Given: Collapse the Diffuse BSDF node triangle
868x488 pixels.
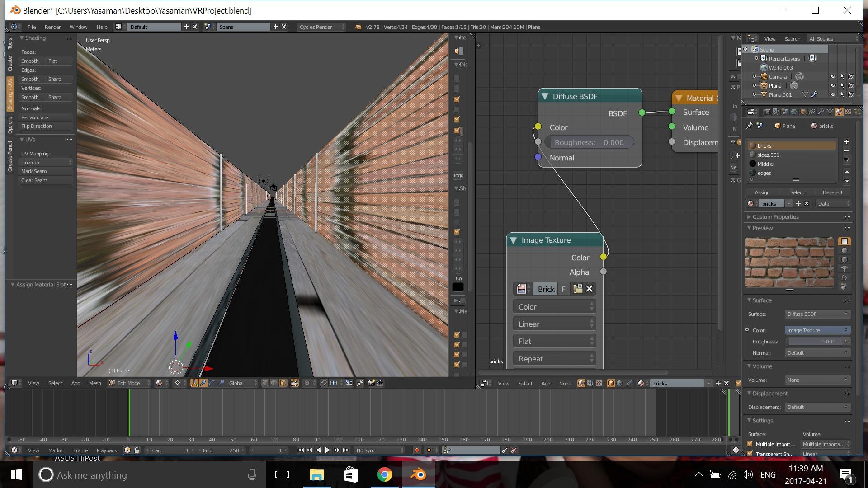Looking at the screenshot, I should click(545, 96).
